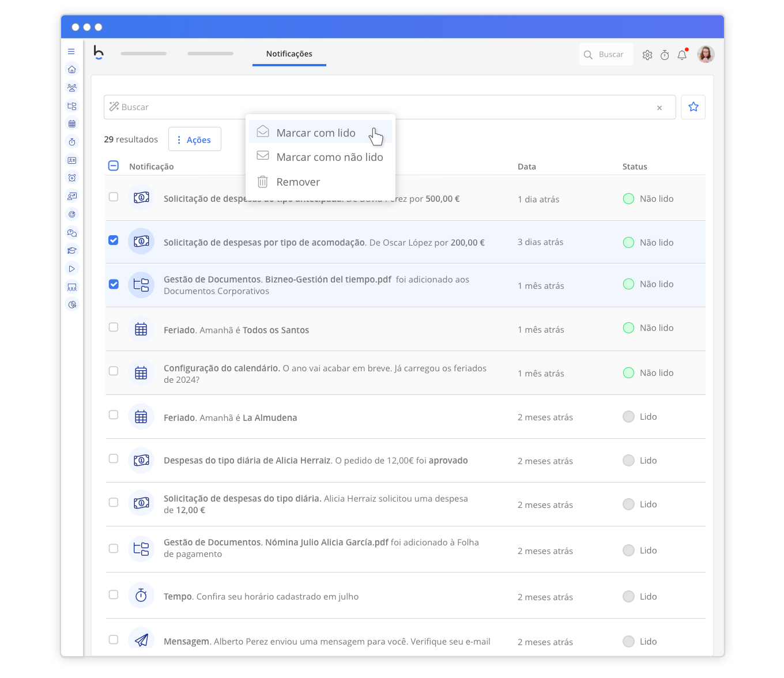Screen dimensions: 784x678
Task: Select Remover from the actions menu
Action: click(x=298, y=182)
